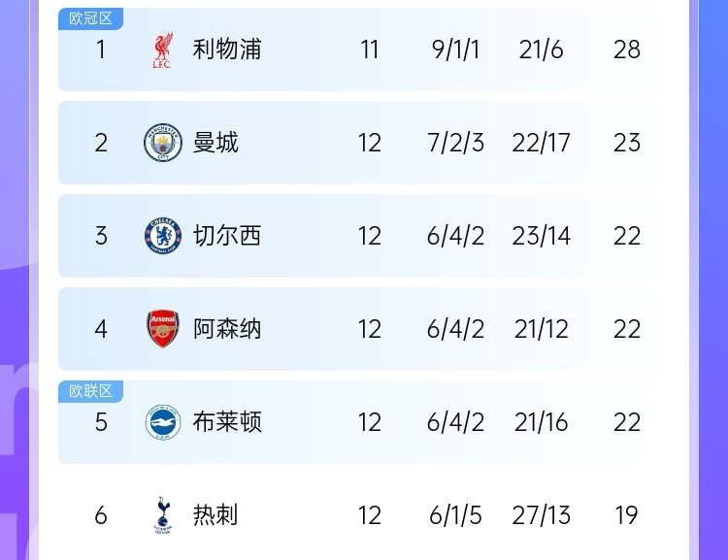This screenshot has height=560, width=728.
Task: Click the Brighton club crest
Action: coord(162,422)
